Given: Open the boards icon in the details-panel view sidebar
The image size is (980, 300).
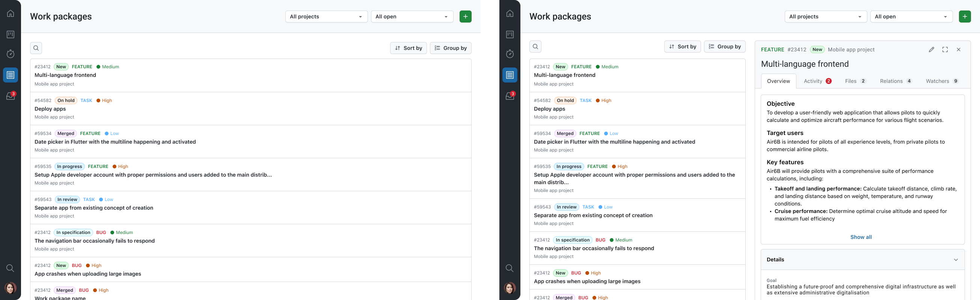Looking at the screenshot, I should coord(510,34).
